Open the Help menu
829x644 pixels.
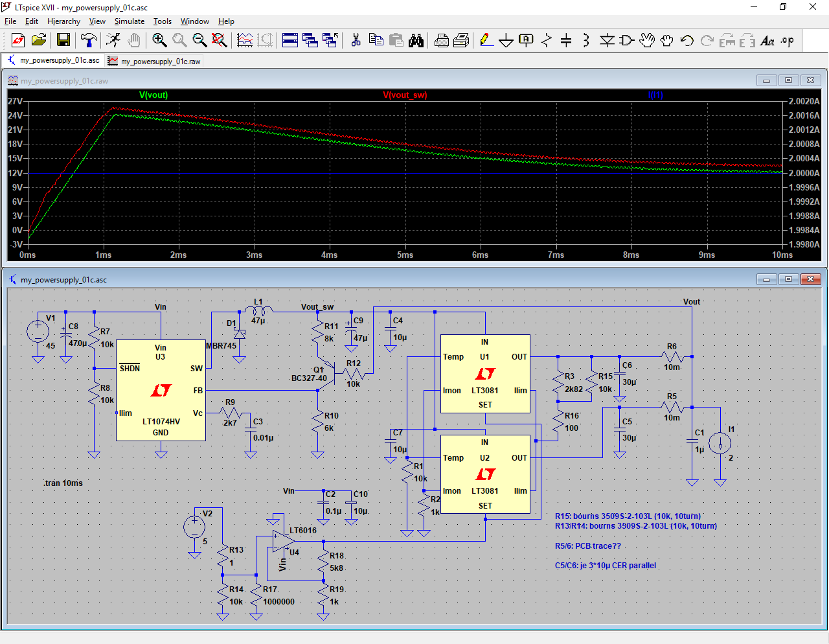click(226, 21)
